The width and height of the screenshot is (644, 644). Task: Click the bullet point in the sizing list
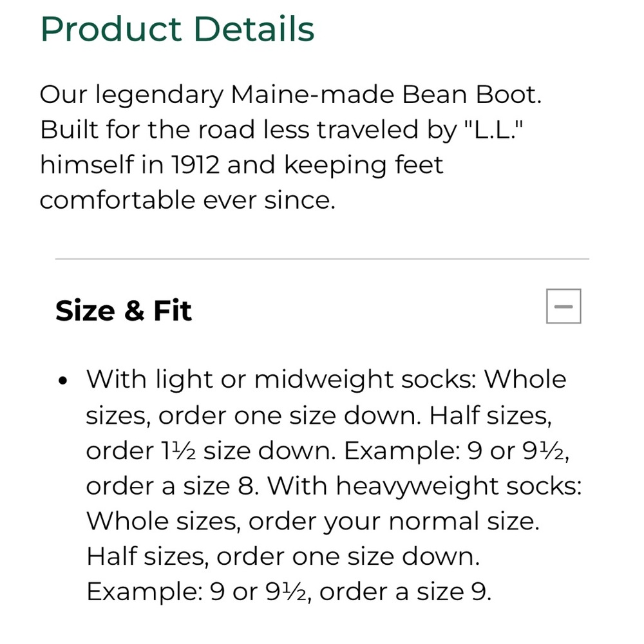pos(62,380)
